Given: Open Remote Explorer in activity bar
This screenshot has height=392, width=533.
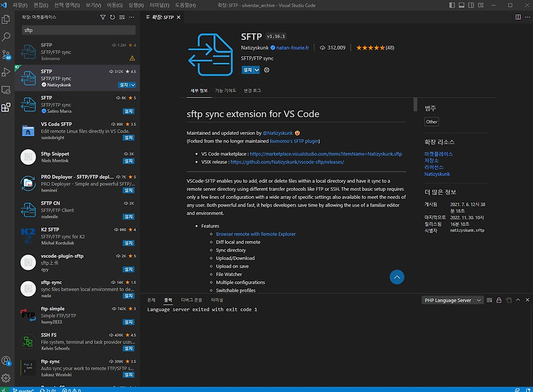Looking at the screenshot, I should tap(6, 89).
